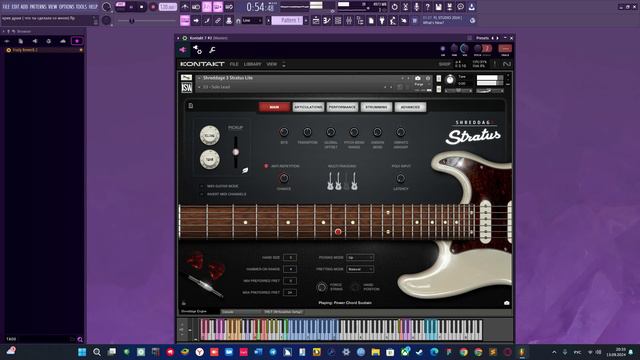
Task: Switch to the PERFORMANCE tab
Action: [x=342, y=107]
